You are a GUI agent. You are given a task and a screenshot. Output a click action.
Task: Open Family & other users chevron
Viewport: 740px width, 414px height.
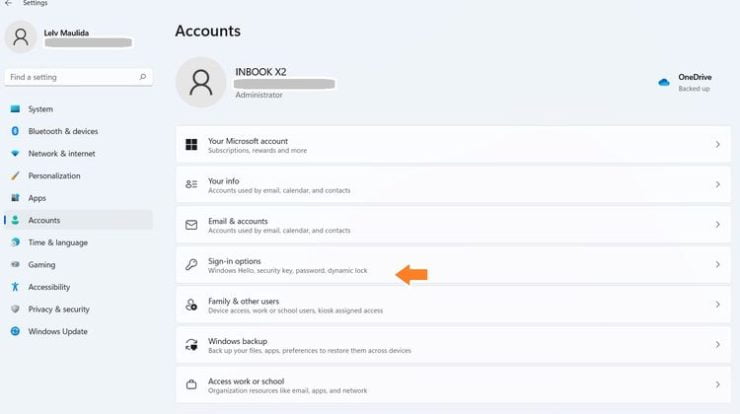[x=717, y=305]
